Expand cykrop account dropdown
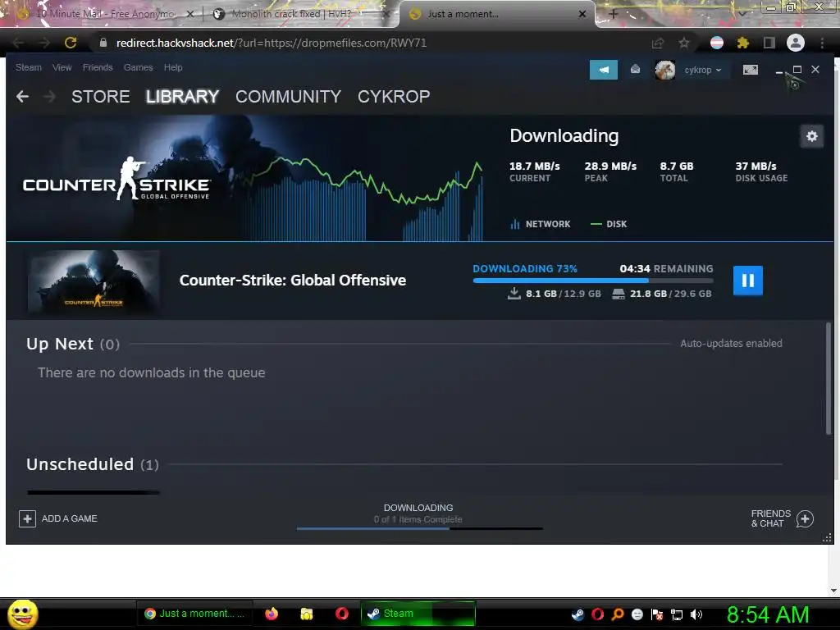The width and height of the screenshot is (840, 630). click(703, 71)
